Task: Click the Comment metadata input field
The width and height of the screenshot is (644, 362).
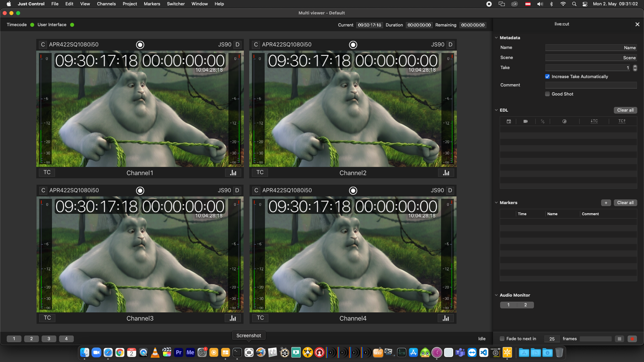Action: coord(591,85)
